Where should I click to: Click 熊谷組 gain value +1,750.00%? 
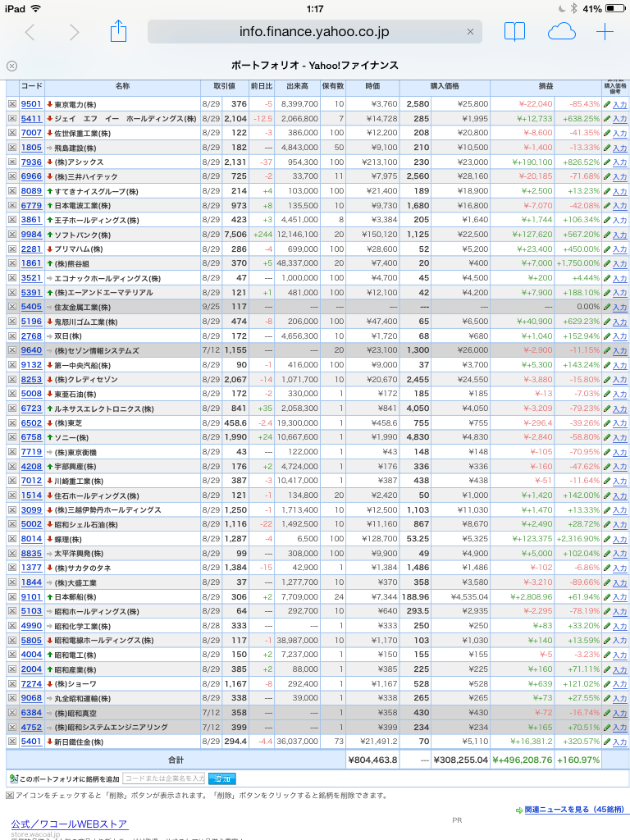coord(578,263)
